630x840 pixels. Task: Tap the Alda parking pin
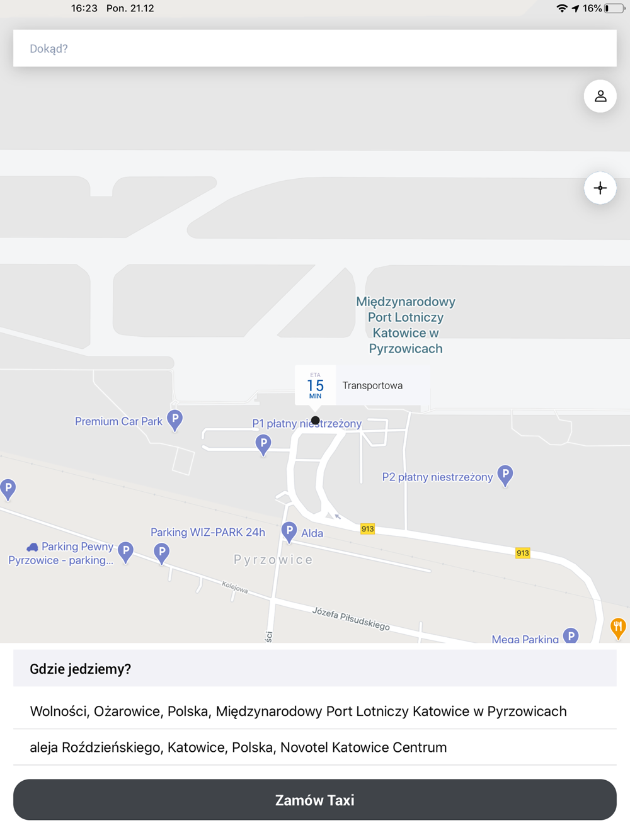click(289, 532)
